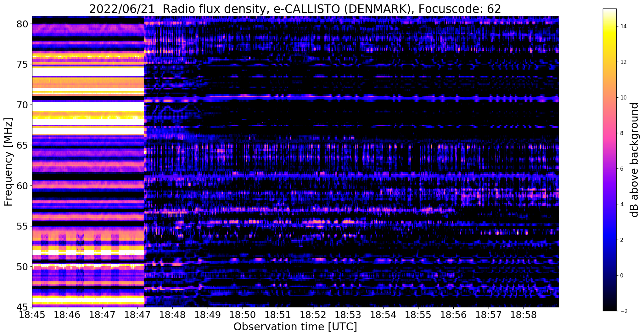The height and width of the screenshot is (336, 644).
Task: Click the 18:51 time tick label
Action: pos(278,315)
